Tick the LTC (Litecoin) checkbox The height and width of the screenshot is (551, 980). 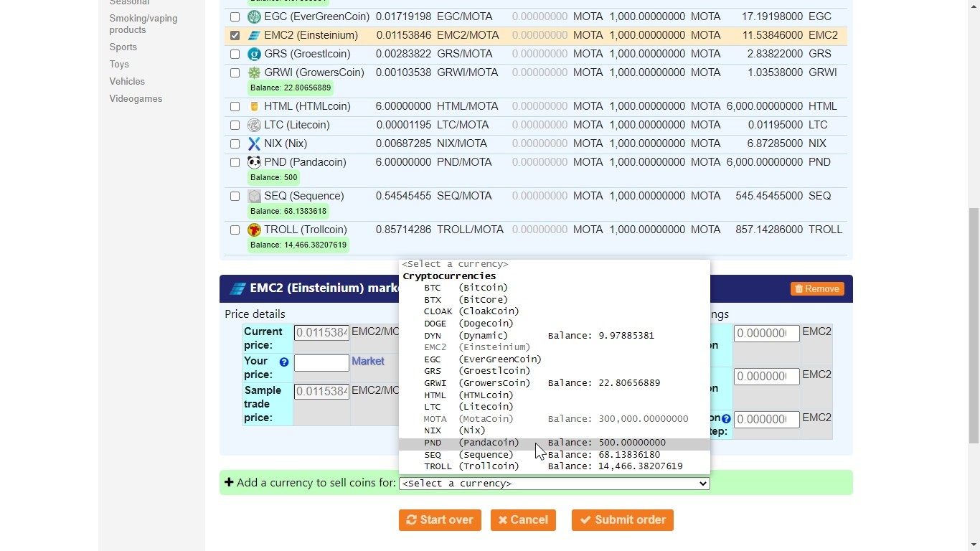click(x=235, y=125)
